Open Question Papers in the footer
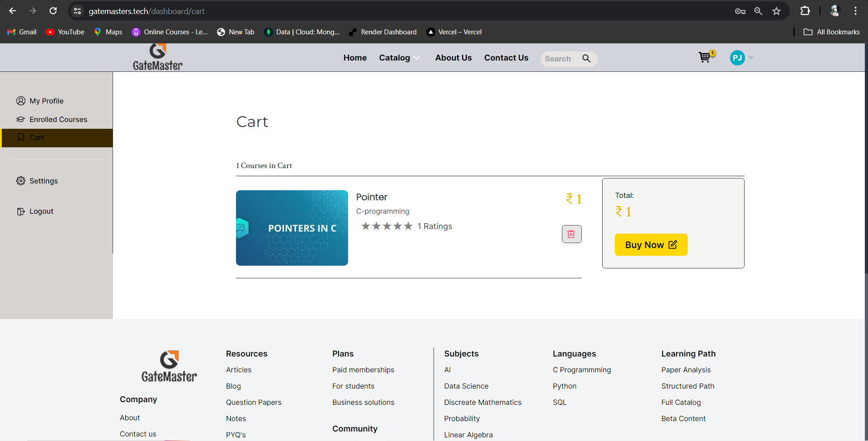868x441 pixels. pos(253,402)
